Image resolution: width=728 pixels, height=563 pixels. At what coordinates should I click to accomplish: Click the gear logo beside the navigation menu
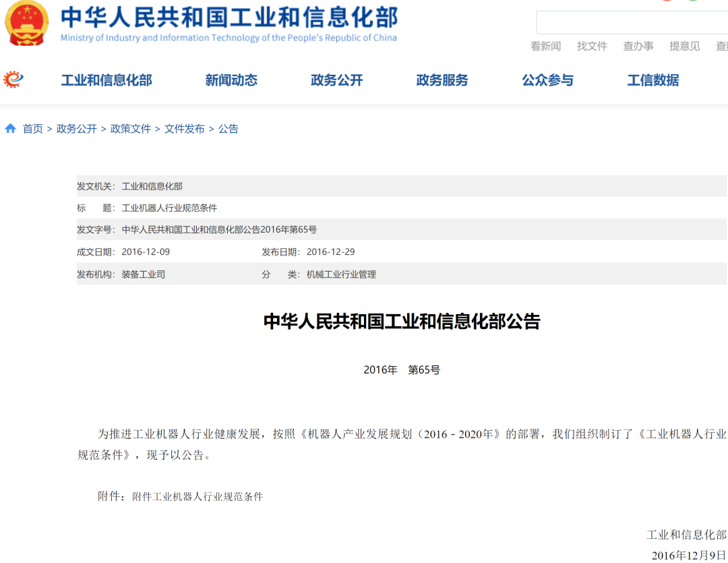click(13, 80)
